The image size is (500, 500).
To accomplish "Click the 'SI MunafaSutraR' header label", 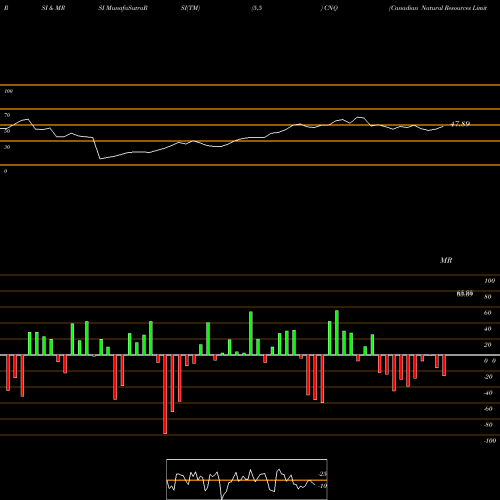I will coord(123,8).
